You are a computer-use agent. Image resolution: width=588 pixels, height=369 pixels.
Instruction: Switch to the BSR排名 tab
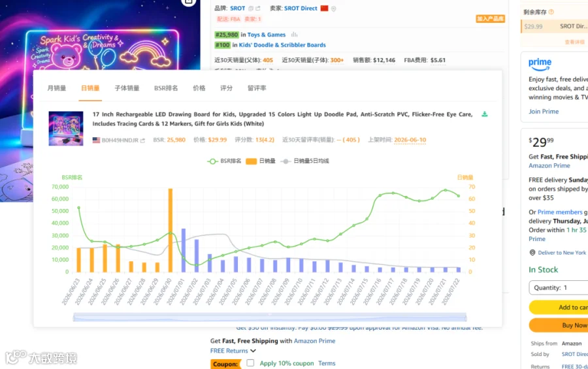click(x=166, y=88)
